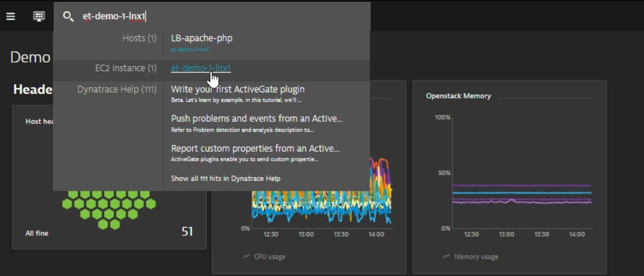Open the et-demo-1-lnx1 EC2 instance link
This screenshot has height=276, width=644.
201,68
